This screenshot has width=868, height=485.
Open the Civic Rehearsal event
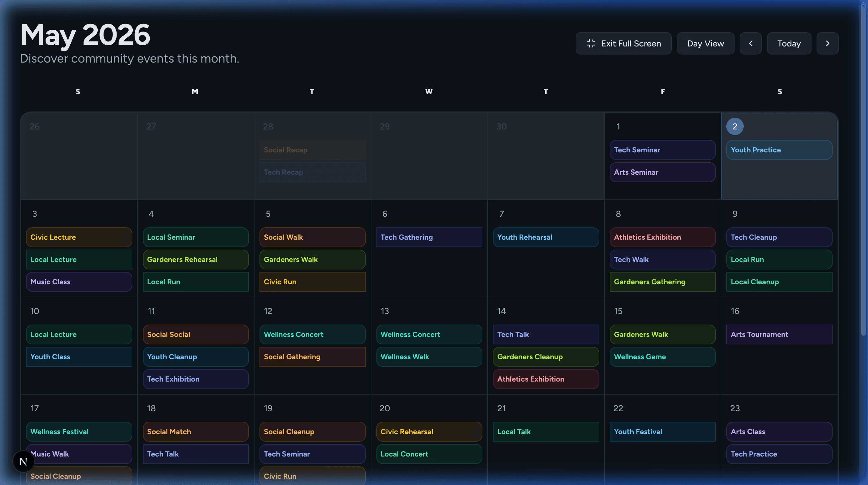coord(429,432)
